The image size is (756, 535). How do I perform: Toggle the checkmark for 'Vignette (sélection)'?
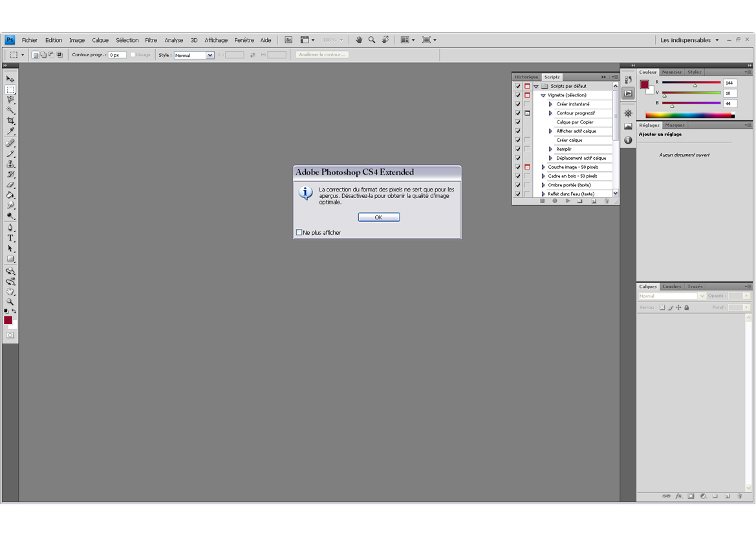coord(518,95)
